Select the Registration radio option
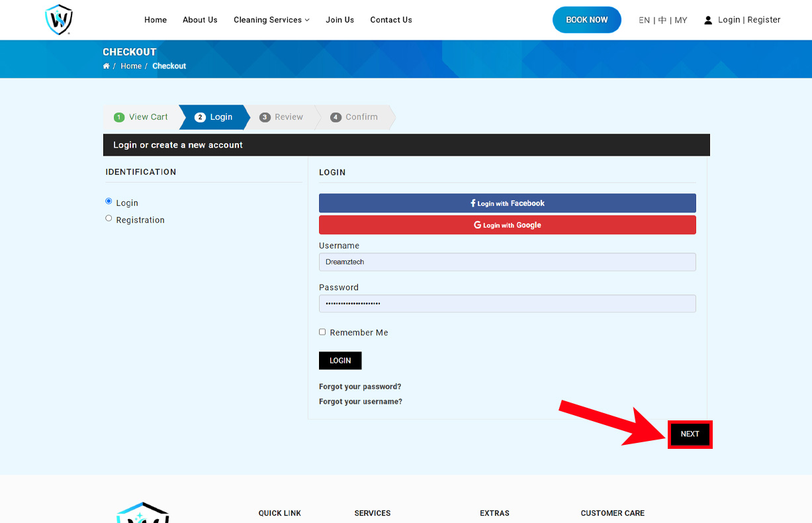Image resolution: width=812 pixels, height=523 pixels. (109, 218)
